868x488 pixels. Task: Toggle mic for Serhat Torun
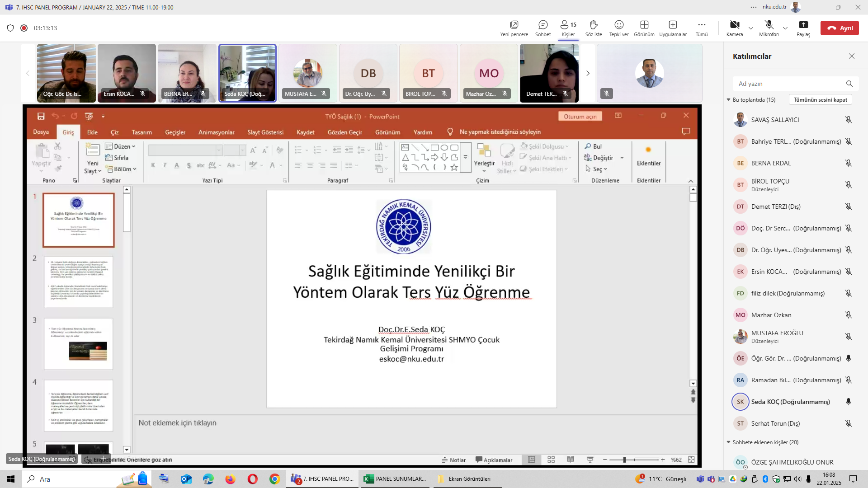pos(849,423)
